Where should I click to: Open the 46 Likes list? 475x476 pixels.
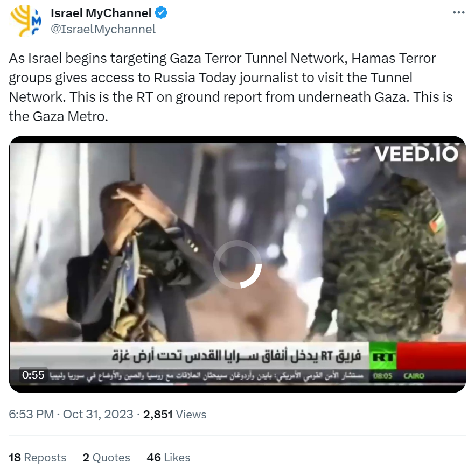coord(169,458)
